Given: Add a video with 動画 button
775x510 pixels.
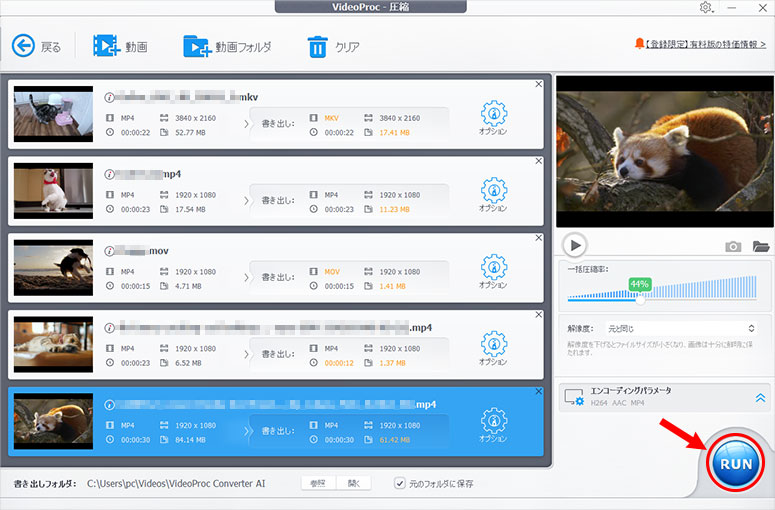Looking at the screenshot, I should 120,46.
